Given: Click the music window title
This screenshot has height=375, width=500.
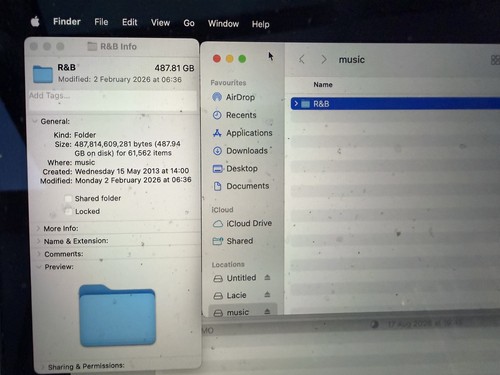Looking at the screenshot, I should pos(352,60).
